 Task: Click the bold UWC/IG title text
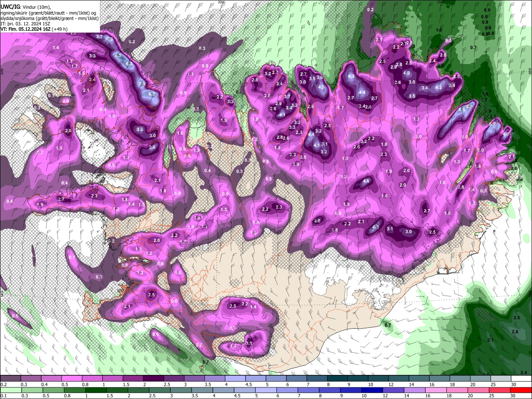pos(10,7)
